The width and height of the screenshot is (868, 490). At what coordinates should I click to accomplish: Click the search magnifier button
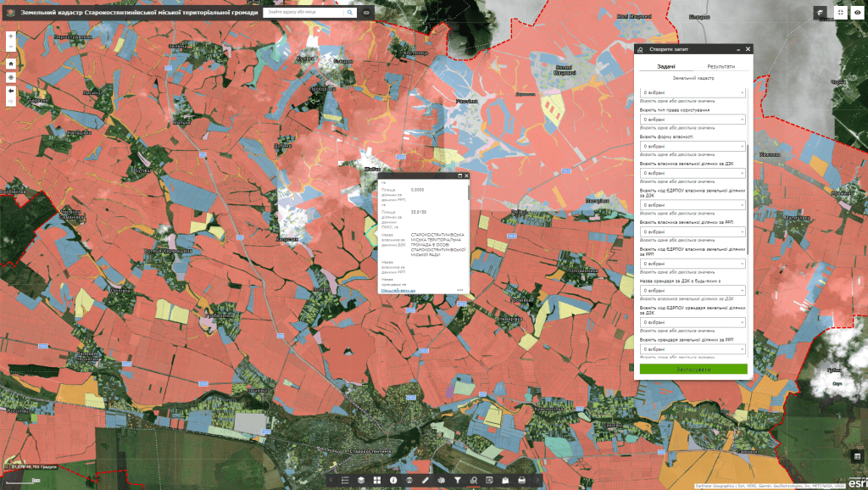[350, 12]
